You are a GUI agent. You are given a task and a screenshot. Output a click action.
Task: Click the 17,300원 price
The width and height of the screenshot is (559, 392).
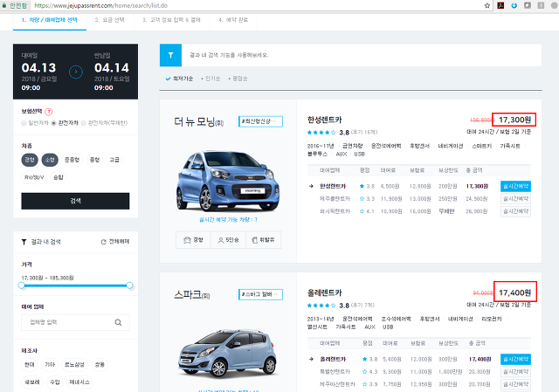pyautogui.click(x=514, y=120)
